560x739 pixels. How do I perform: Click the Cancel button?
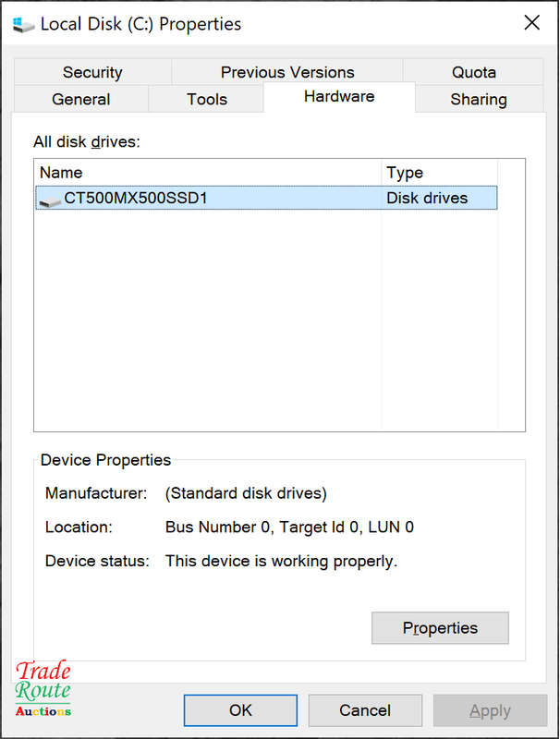(x=365, y=710)
